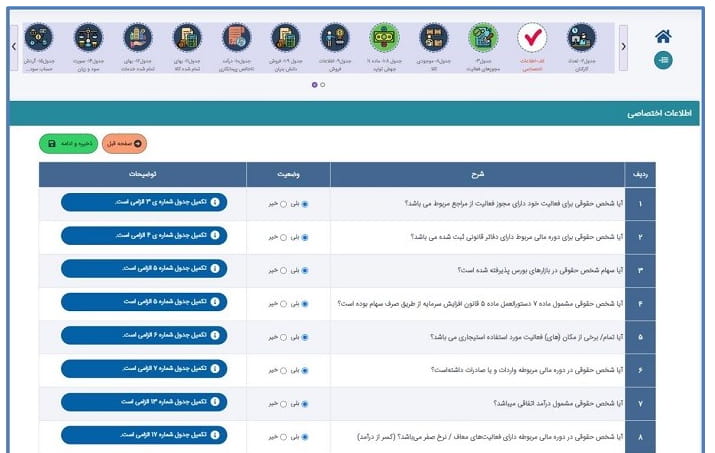This screenshot has width=715, height=453.
Task: Click row 5 question about مکان‌های استیجاری
Action: (527, 337)
